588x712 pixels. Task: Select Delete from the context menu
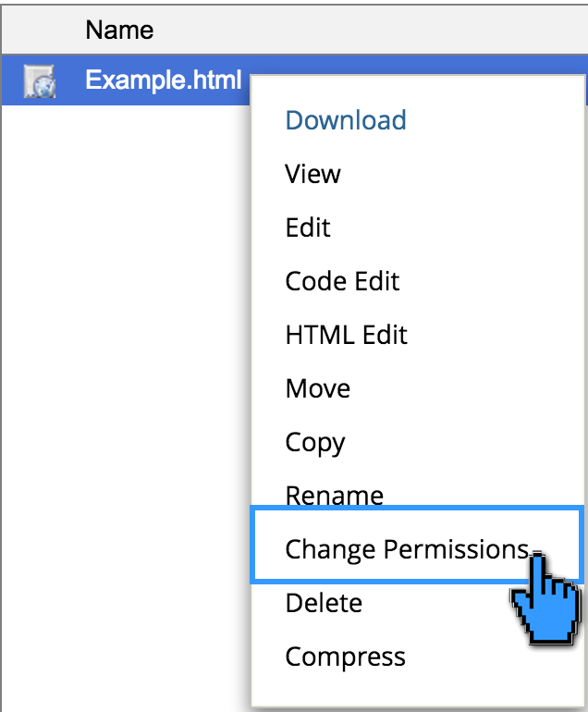(x=324, y=603)
